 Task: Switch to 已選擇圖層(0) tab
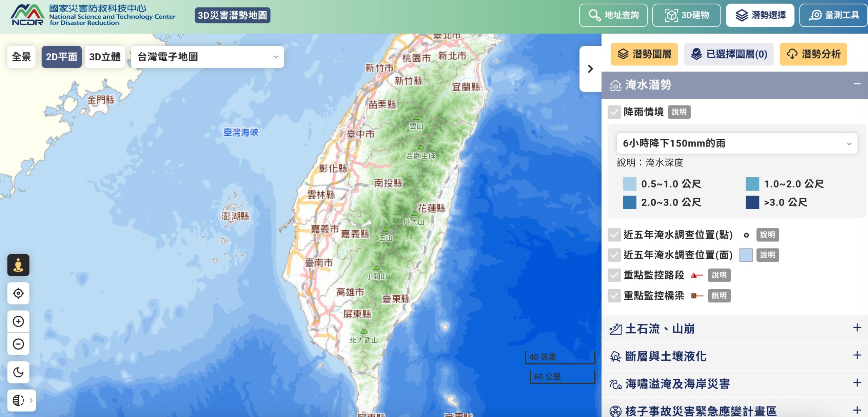click(729, 54)
